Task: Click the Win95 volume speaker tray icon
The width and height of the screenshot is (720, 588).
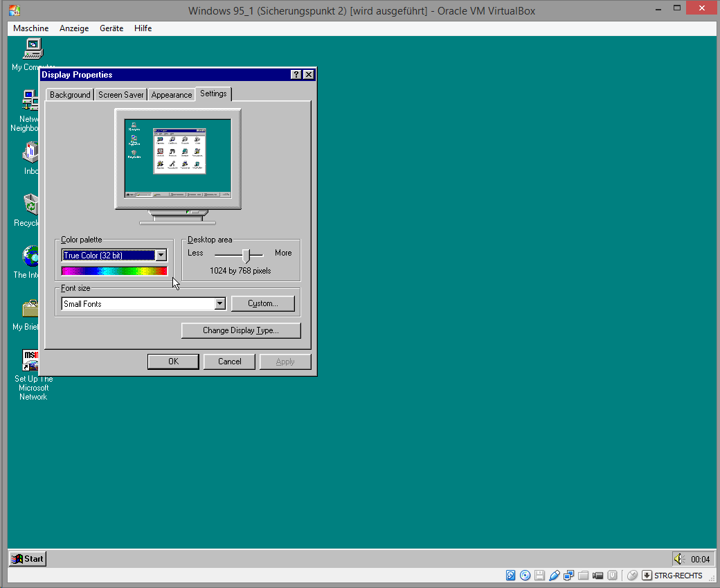Action: (x=678, y=559)
